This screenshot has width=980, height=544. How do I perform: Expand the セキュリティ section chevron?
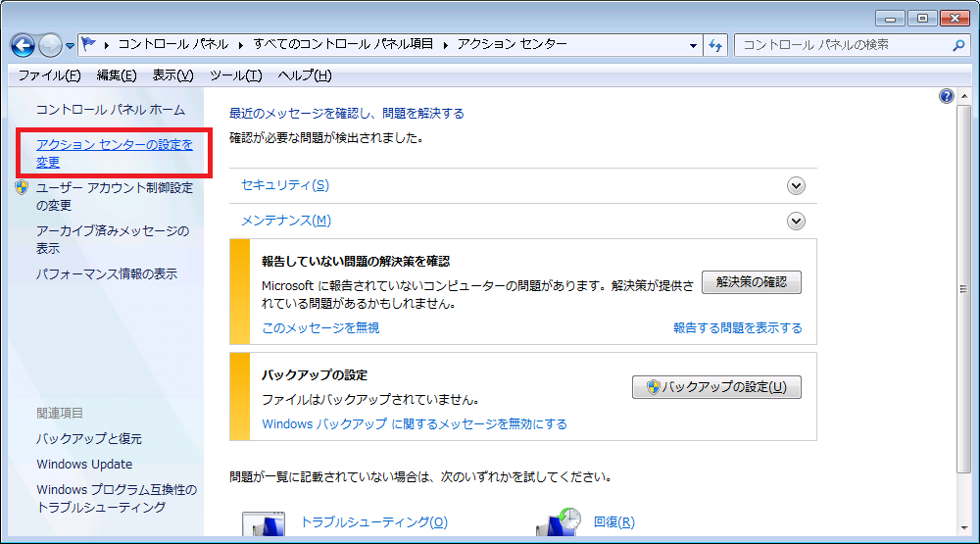(x=796, y=185)
